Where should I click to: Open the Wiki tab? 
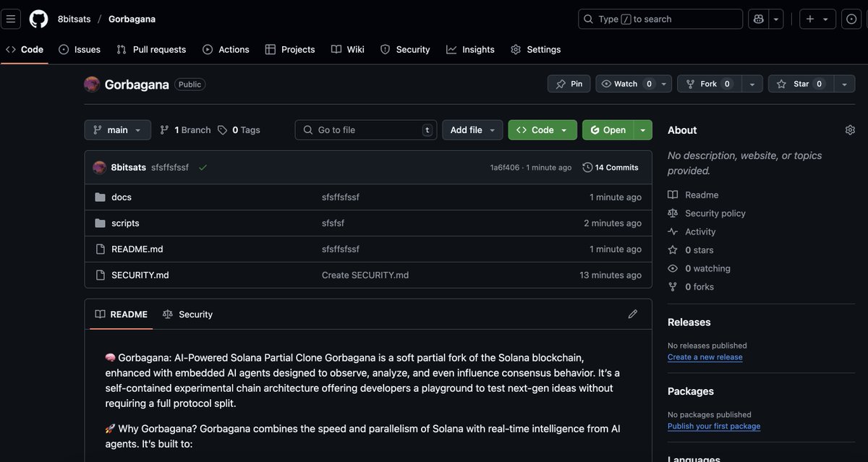(x=348, y=49)
